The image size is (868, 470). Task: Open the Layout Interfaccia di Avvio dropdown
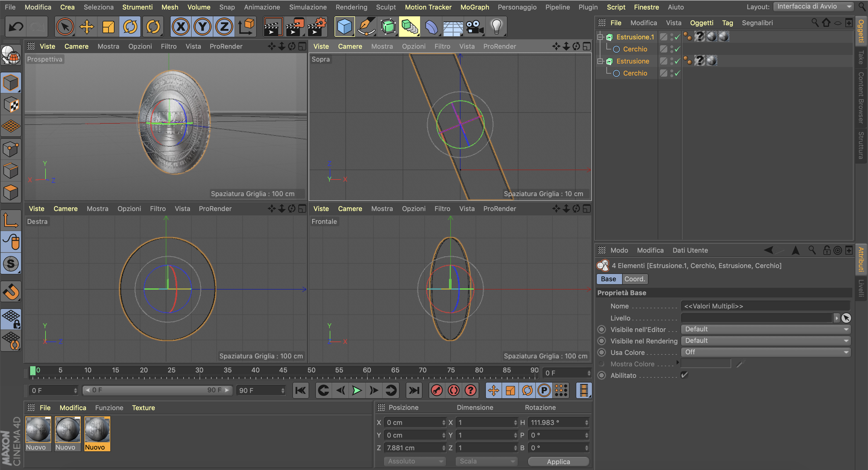point(813,6)
